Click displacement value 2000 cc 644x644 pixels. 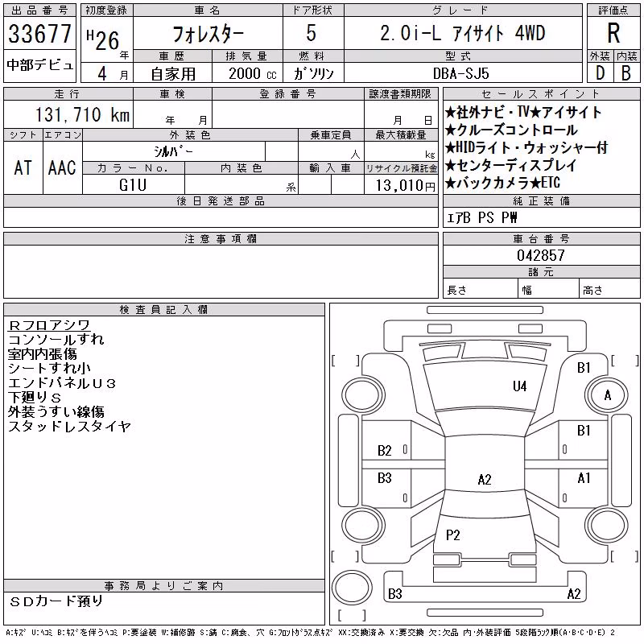point(252,74)
